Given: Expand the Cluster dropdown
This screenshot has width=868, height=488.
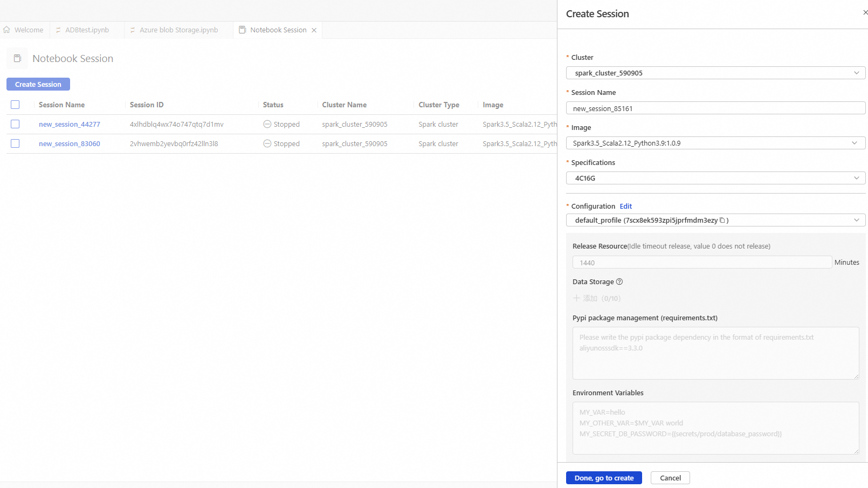Looking at the screenshot, I should (715, 73).
